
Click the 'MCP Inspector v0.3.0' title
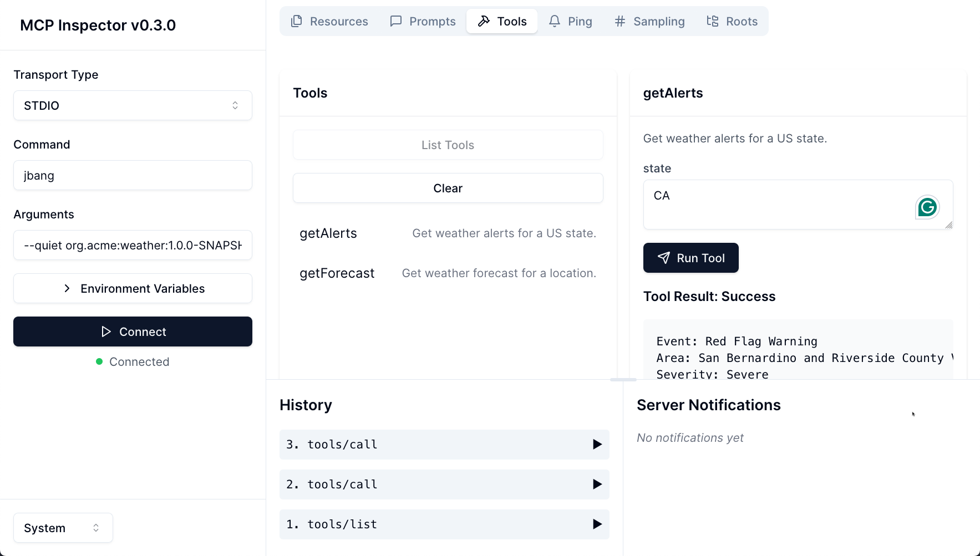[98, 25]
